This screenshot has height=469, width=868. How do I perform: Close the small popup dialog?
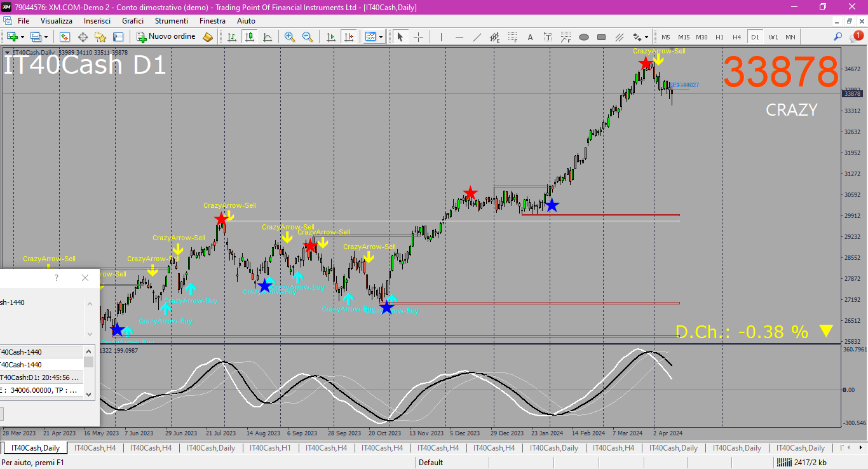click(85, 278)
